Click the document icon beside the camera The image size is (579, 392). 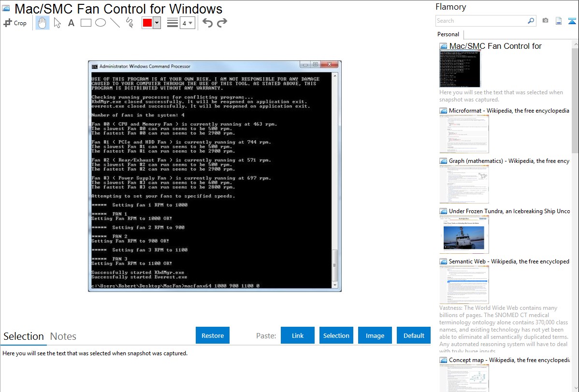point(559,21)
